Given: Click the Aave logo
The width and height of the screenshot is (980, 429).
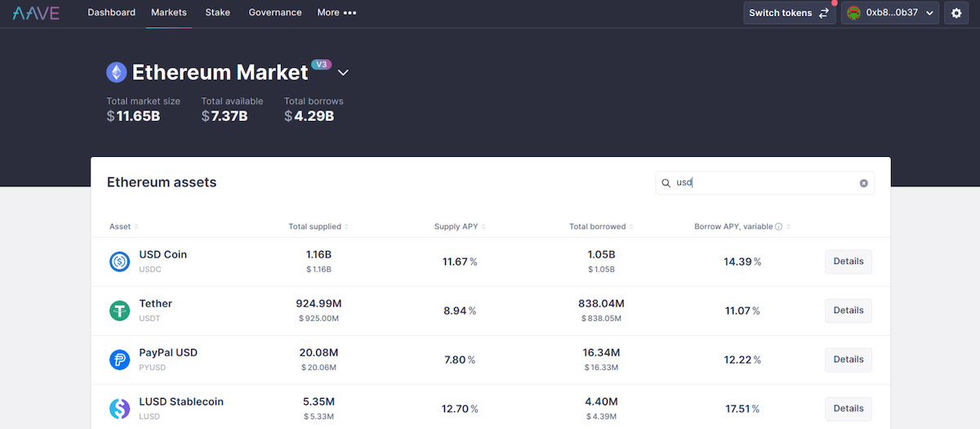Looking at the screenshot, I should (36, 13).
